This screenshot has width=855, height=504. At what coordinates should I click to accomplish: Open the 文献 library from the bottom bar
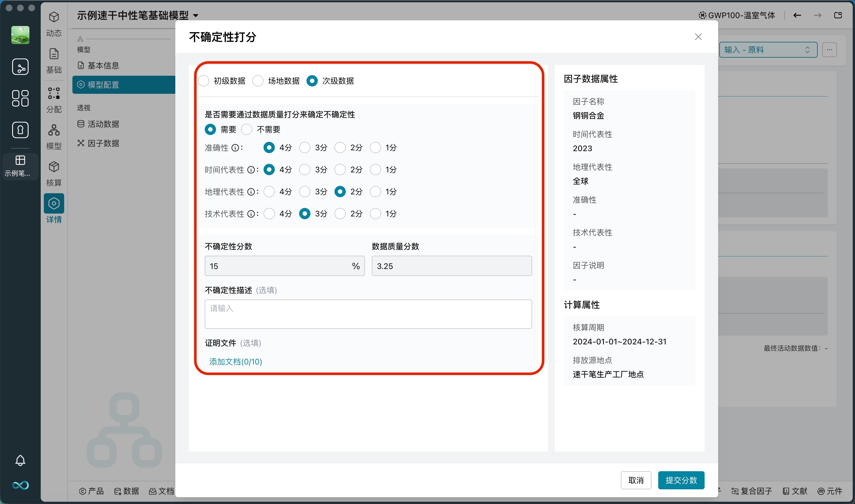pos(796,491)
